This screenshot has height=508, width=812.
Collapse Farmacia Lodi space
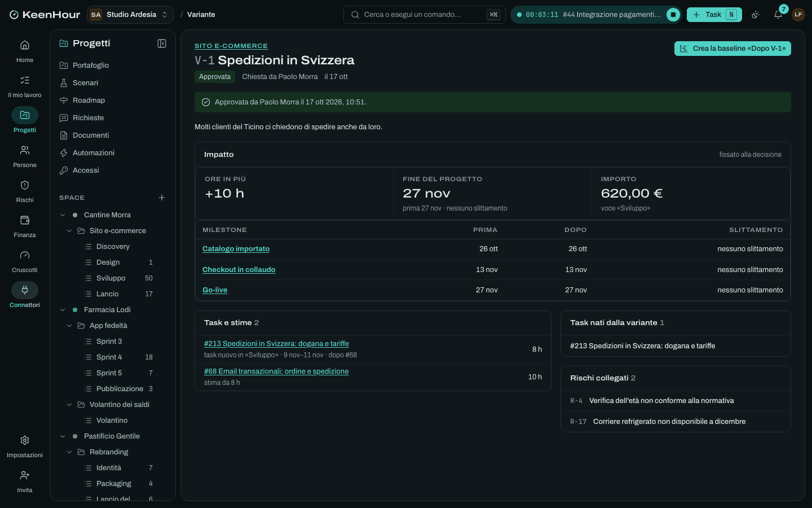(63, 310)
